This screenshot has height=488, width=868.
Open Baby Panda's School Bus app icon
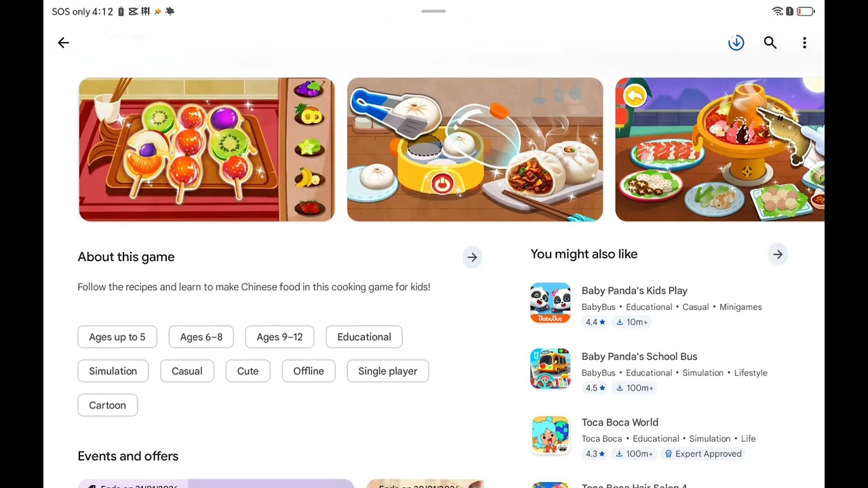[550, 369]
